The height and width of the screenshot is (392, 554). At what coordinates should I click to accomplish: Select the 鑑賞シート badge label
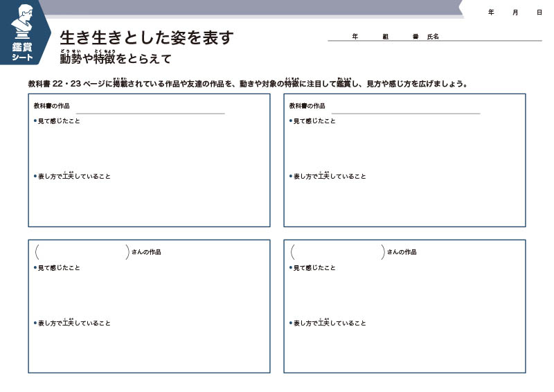pos(22,51)
